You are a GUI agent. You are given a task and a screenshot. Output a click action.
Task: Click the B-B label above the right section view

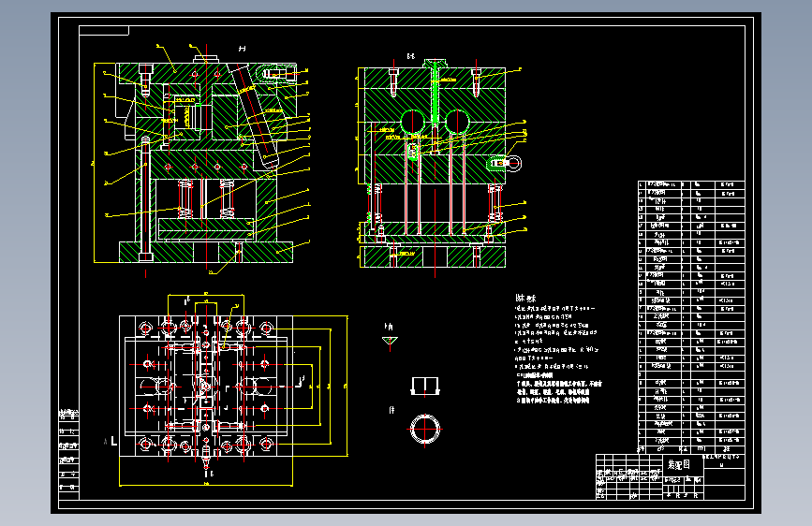410,56
